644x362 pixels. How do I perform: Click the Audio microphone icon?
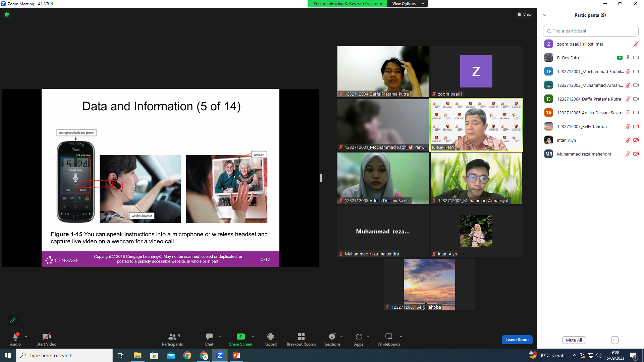pyautogui.click(x=15, y=337)
